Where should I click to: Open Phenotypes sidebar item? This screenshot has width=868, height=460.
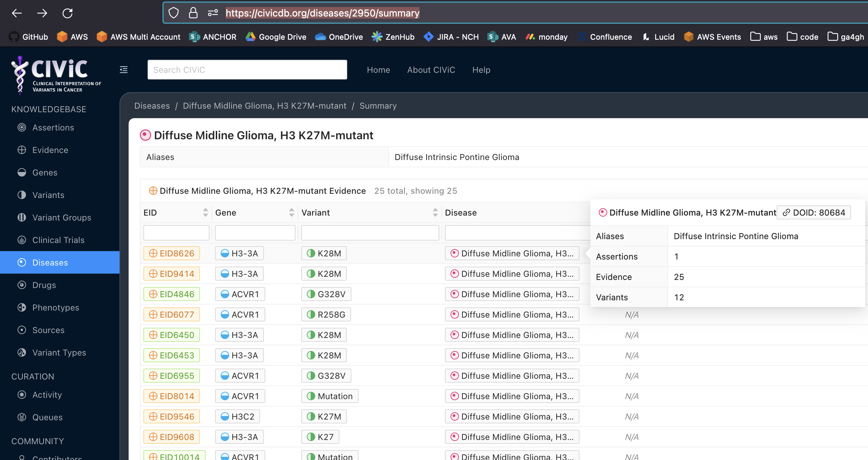56,308
